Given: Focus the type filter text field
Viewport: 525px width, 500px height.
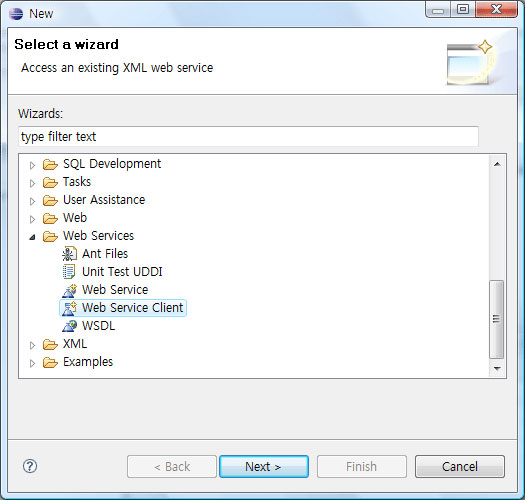Looking at the screenshot, I should pyautogui.click(x=248, y=136).
